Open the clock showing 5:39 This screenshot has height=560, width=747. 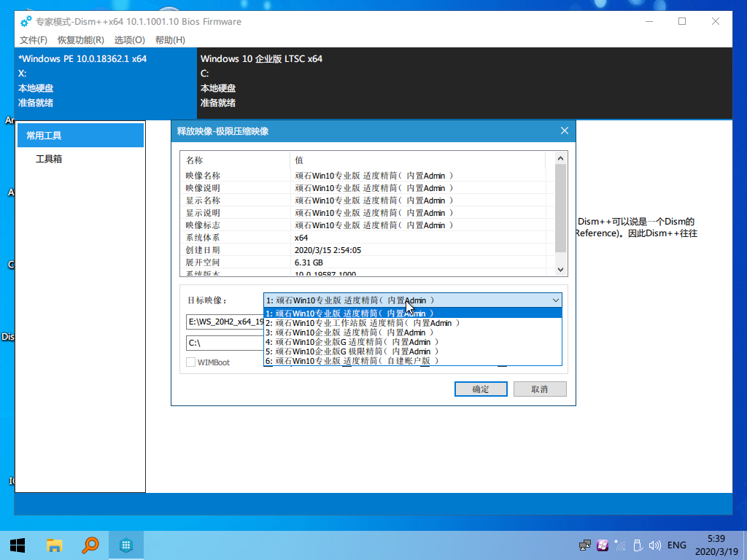click(x=716, y=545)
